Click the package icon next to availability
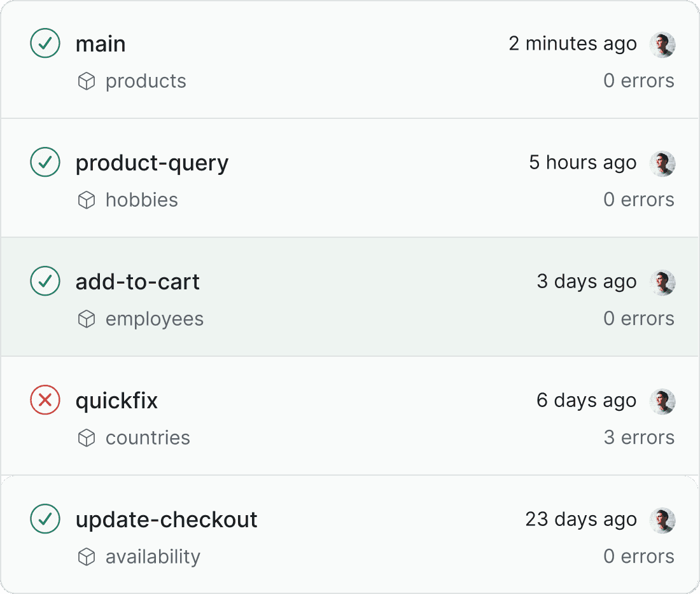Screen dimensions: 700x594 pos(86,556)
